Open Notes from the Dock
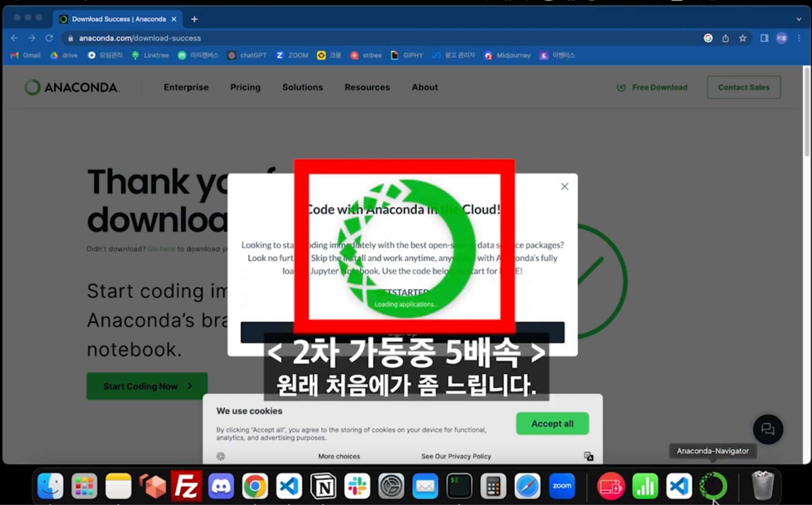 point(118,486)
